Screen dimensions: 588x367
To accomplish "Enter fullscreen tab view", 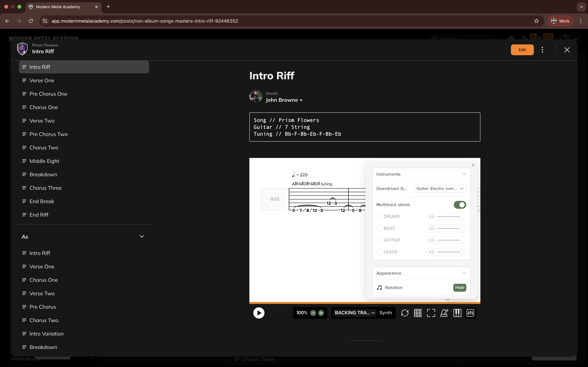I will coord(431,313).
